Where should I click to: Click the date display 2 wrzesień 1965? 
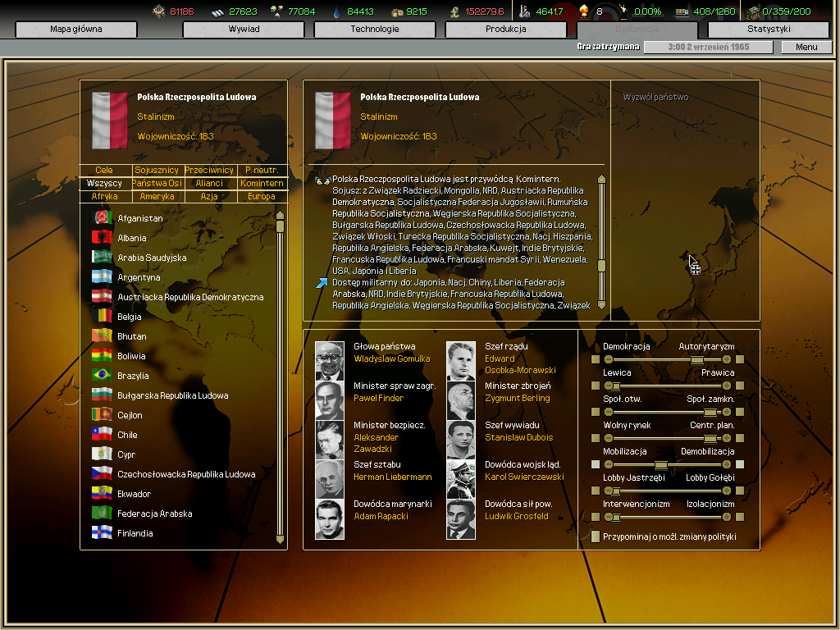pos(708,47)
